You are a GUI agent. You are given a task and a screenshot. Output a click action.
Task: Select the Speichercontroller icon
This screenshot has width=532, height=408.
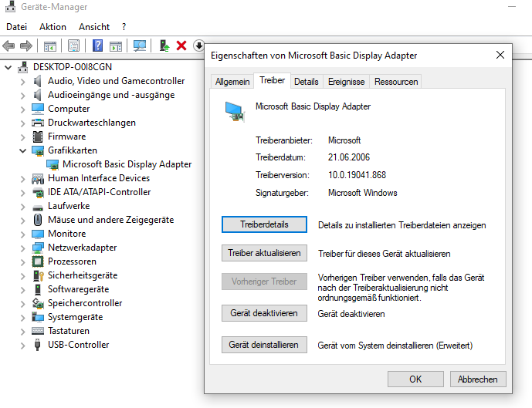tap(38, 303)
